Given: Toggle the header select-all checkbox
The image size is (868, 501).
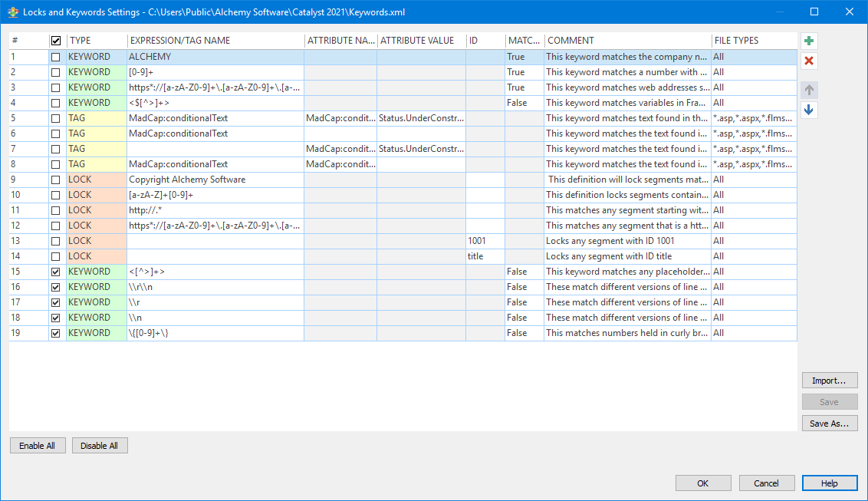Looking at the screenshot, I should tap(56, 41).
